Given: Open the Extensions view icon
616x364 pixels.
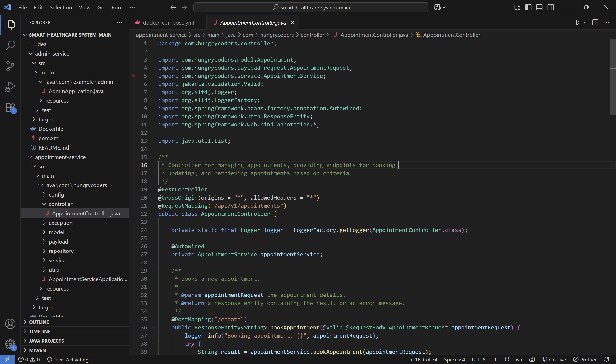Looking at the screenshot, I should (10, 107).
